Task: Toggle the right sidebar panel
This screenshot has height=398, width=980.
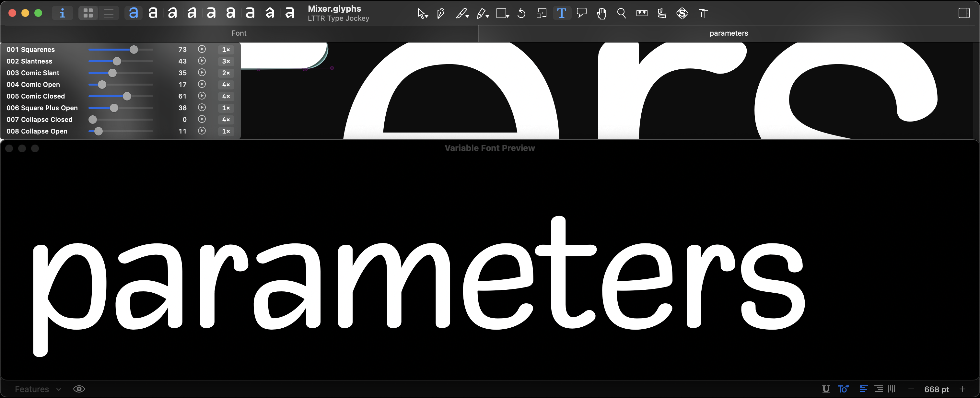Action: [964, 13]
